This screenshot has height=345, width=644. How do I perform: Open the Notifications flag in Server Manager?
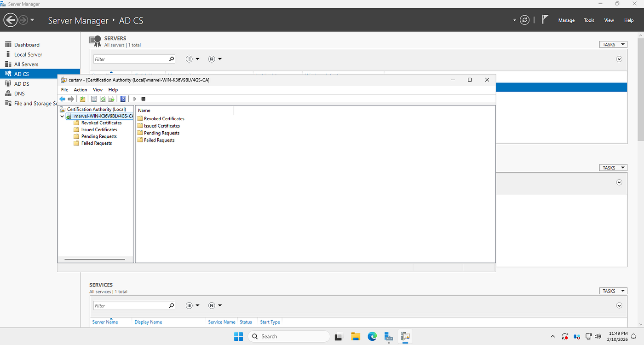(545, 20)
